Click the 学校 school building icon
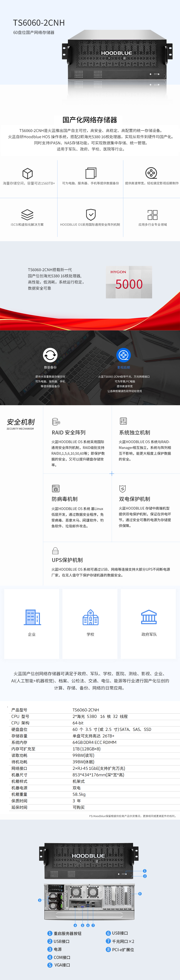The width and height of the screenshot is (180, 980). 90,617
